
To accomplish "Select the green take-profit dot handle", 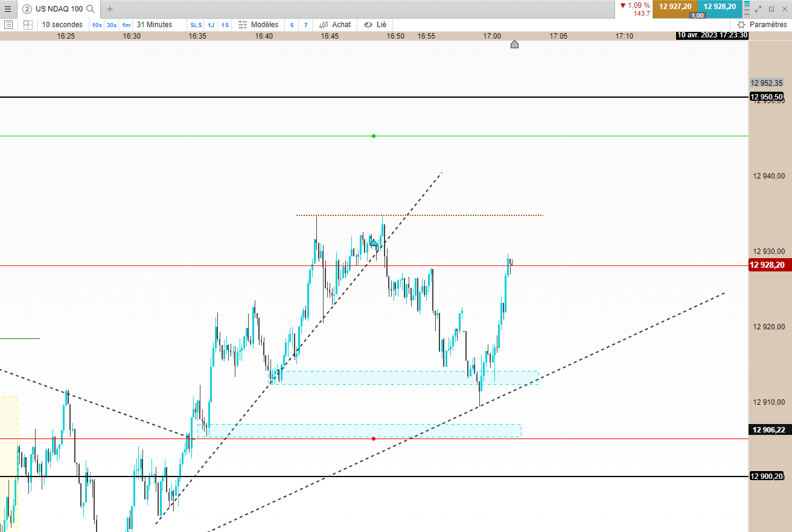I will click(374, 136).
